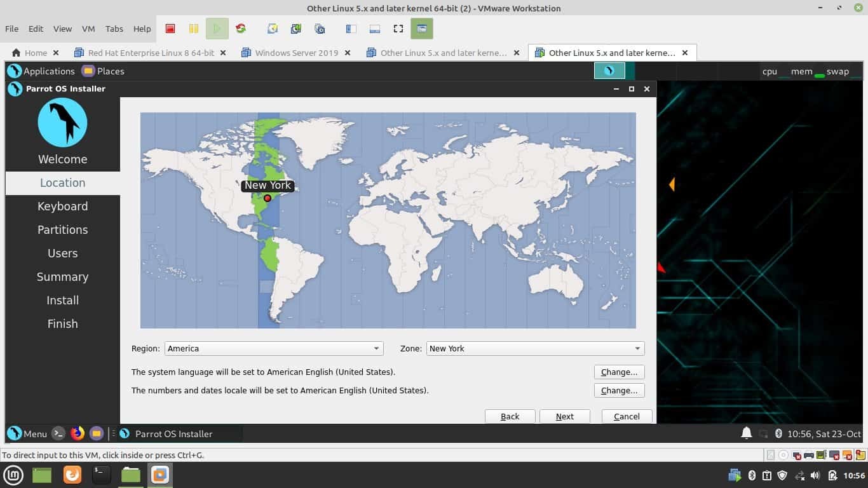Click the Summary step in installer sidebar

62,276
